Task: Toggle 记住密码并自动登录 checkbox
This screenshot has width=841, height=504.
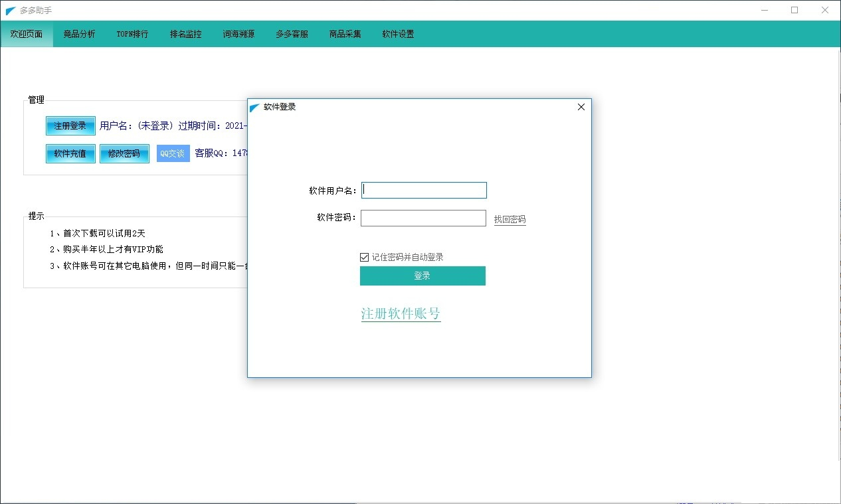Action: 364,257
